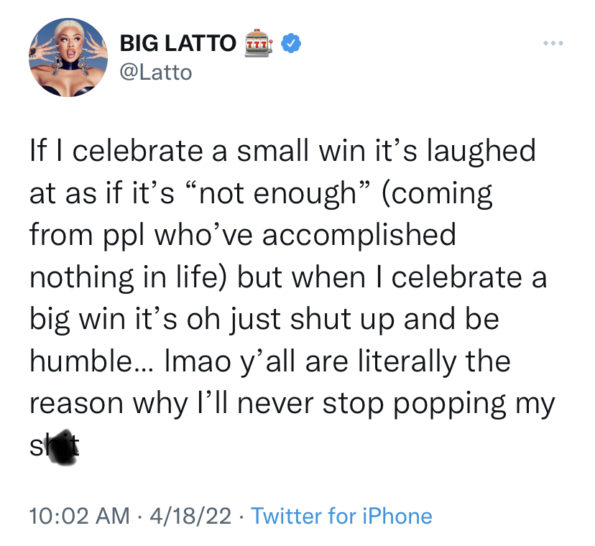
Task: Click the slot machine emoji beside the name
Action: click(x=258, y=43)
